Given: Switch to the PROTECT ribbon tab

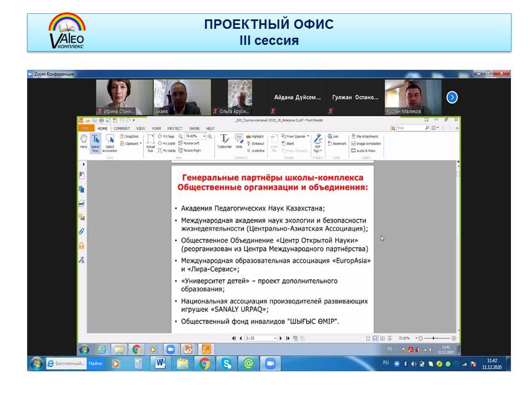Looking at the screenshot, I should tap(175, 129).
